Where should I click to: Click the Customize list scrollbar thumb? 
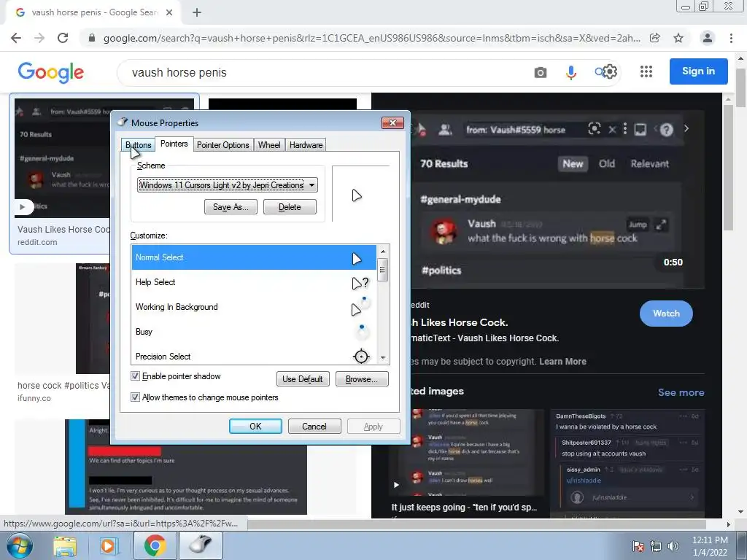pyautogui.click(x=383, y=270)
